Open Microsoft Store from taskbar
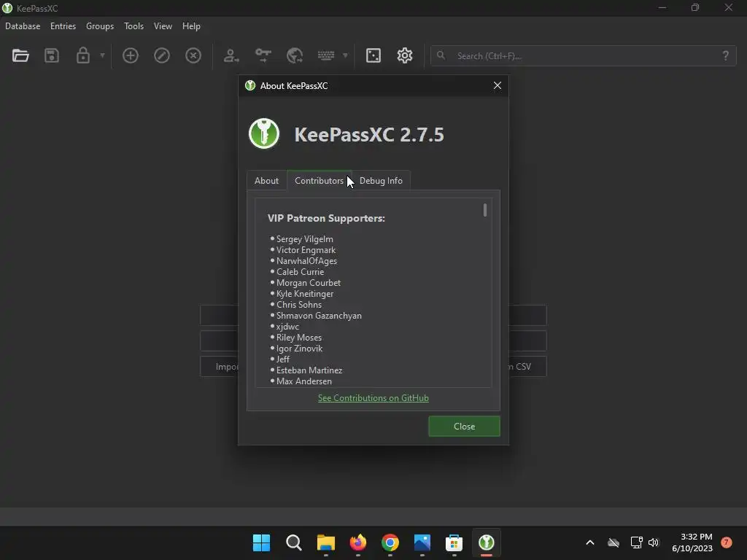The height and width of the screenshot is (560, 747). (454, 542)
